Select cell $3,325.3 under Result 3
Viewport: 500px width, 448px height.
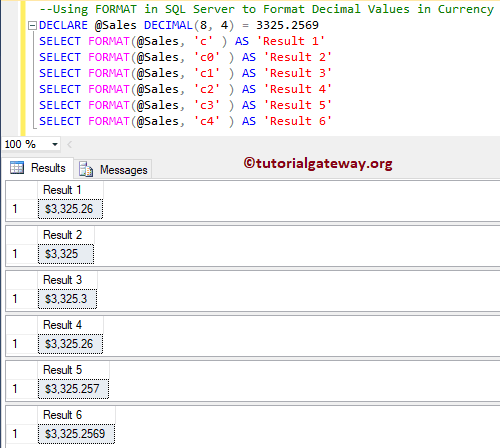[x=67, y=299]
